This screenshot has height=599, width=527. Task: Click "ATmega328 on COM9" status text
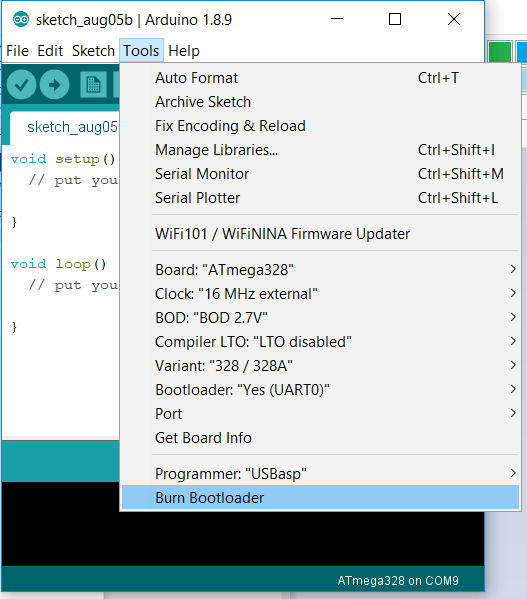pos(398,581)
